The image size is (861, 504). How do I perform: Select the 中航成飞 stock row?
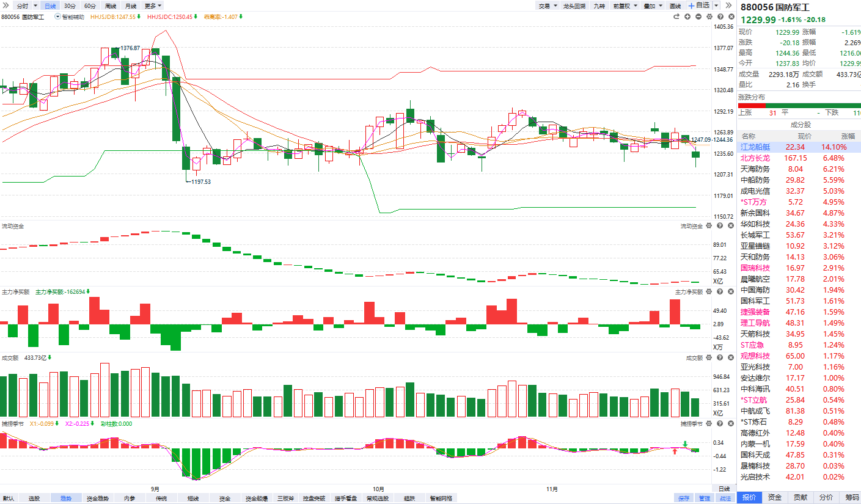pyautogui.click(x=799, y=411)
